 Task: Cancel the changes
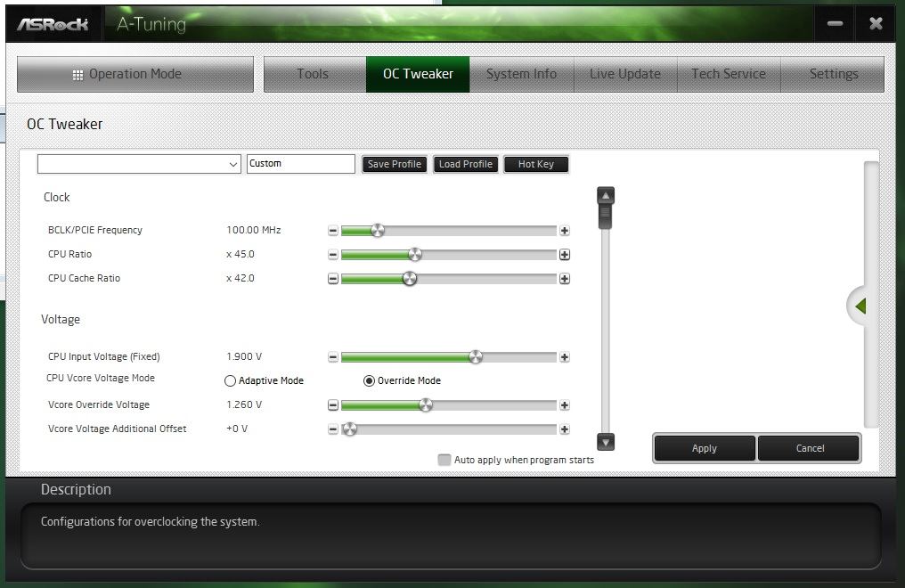tap(809, 448)
